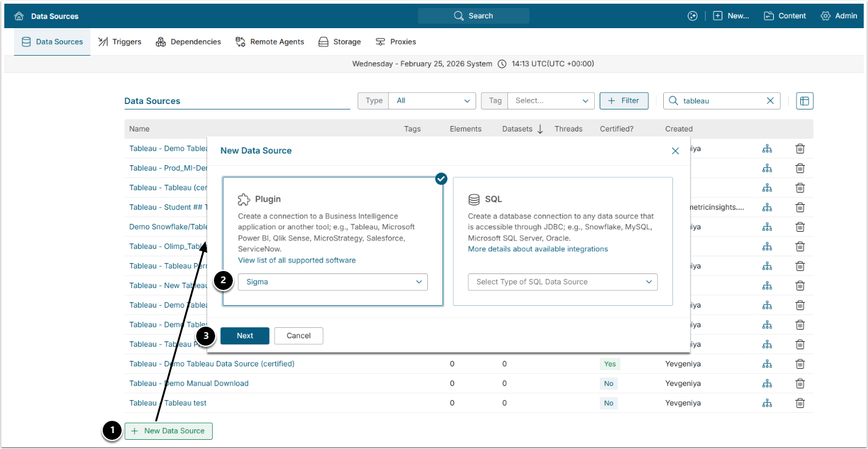Open the column layout icon beside search
The image size is (868, 449).
(804, 101)
